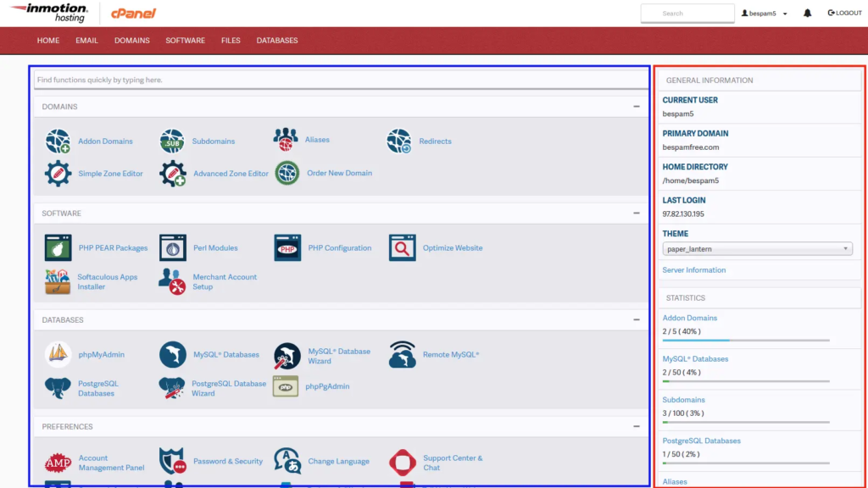Open Softaculous Apps Installer icon

click(58, 281)
